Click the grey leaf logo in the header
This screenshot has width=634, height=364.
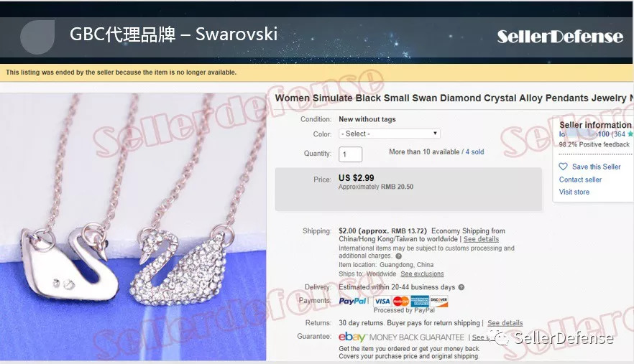[37, 37]
